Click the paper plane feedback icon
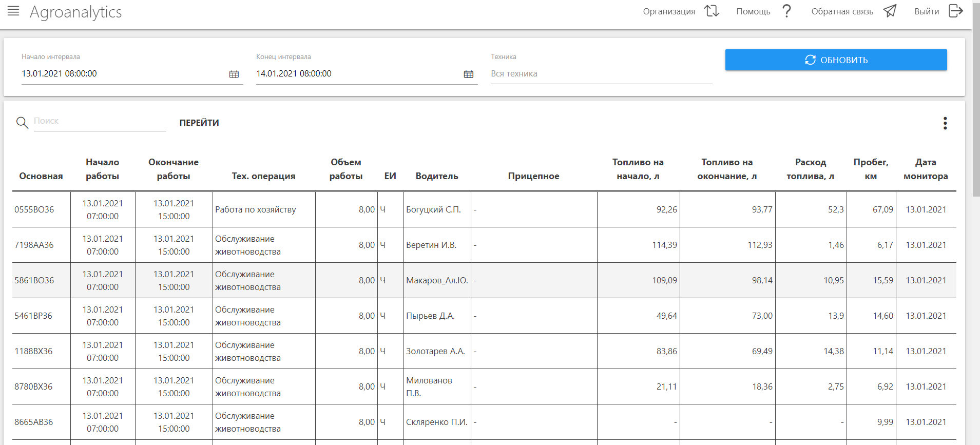Image resolution: width=980 pixels, height=445 pixels. tap(890, 11)
